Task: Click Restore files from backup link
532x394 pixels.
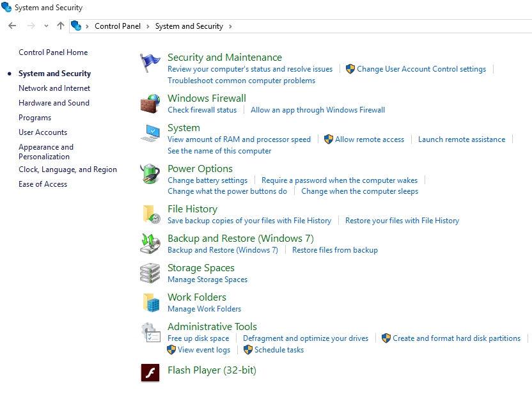Action: [x=335, y=250]
